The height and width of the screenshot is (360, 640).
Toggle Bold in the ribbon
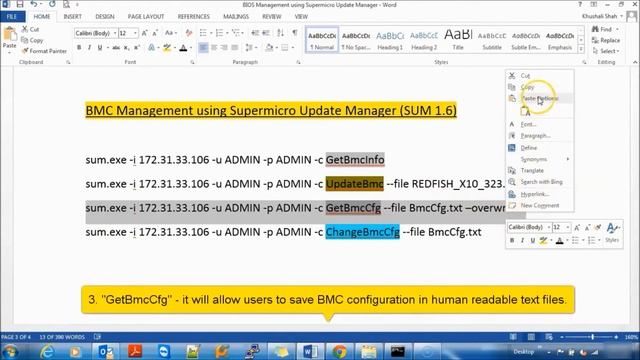79,48
